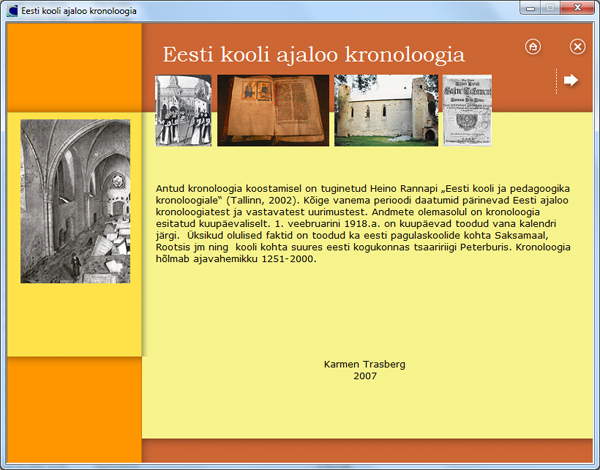The image size is (600, 470).
Task: Open the old open book thumbnail
Action: pyautogui.click(x=272, y=110)
